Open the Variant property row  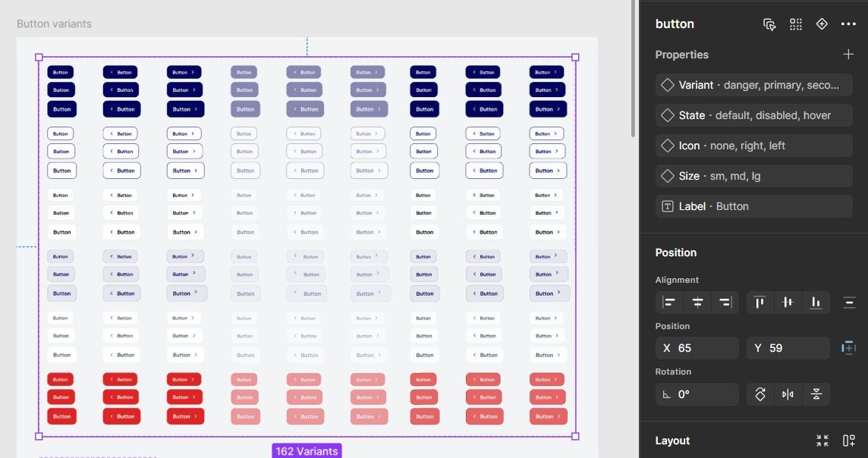click(x=754, y=85)
